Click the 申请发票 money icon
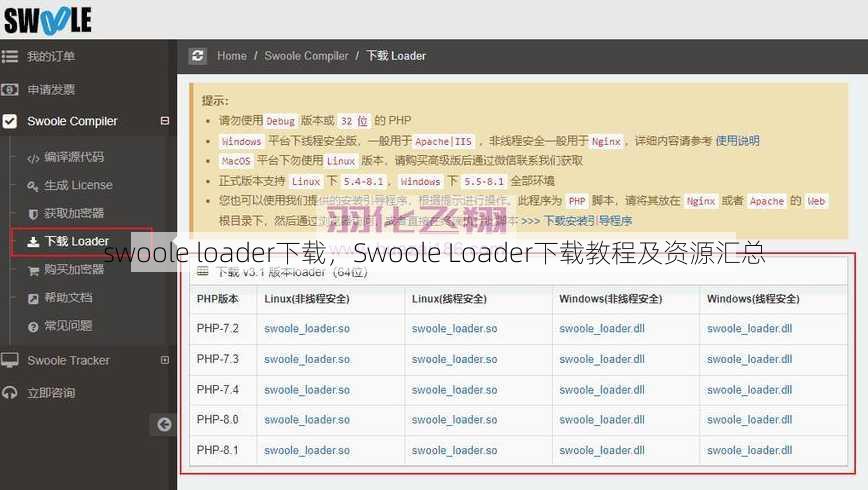 point(9,89)
